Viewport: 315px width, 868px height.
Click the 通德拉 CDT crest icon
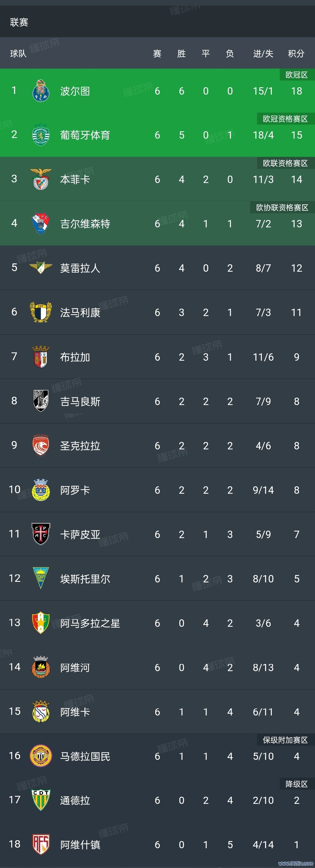[41, 800]
